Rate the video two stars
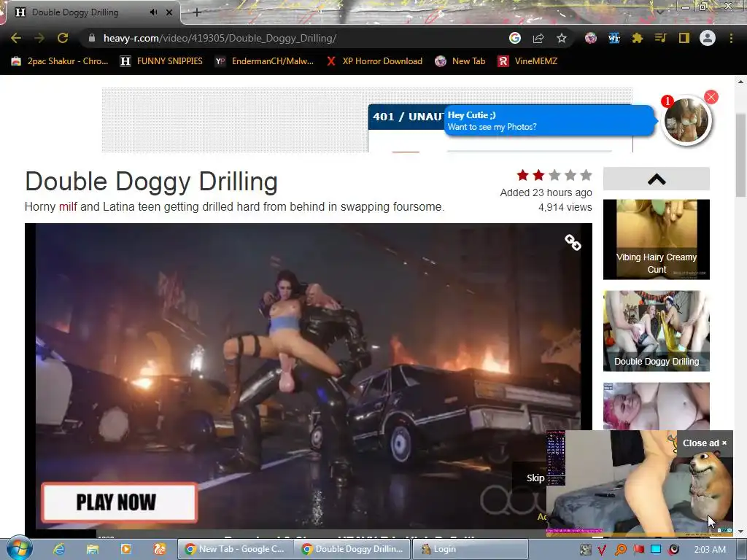The height and width of the screenshot is (560, 747). (539, 175)
